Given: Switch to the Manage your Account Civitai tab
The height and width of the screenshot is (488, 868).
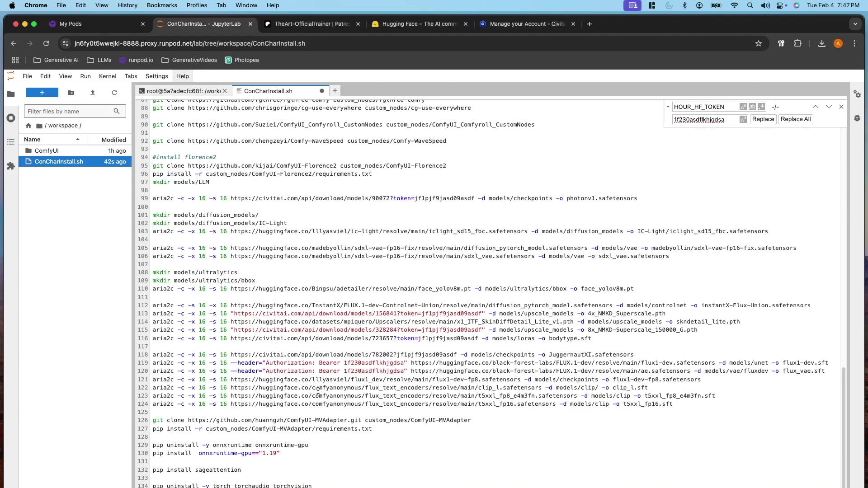Looking at the screenshot, I should coord(527,24).
